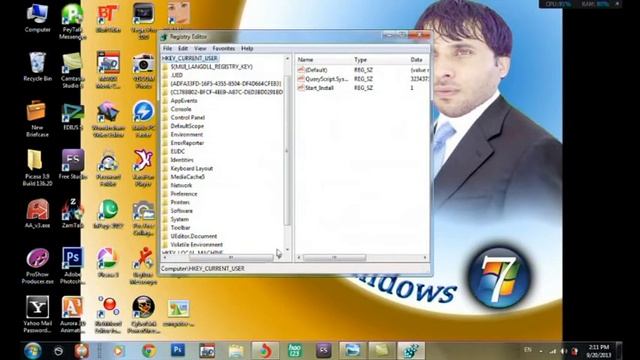The image size is (640, 360).
Task: Select the Software registry key
Action: click(x=181, y=211)
